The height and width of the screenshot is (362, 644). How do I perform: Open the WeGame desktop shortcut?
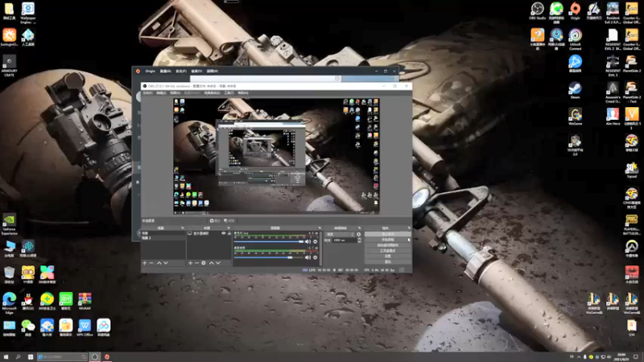(x=575, y=117)
